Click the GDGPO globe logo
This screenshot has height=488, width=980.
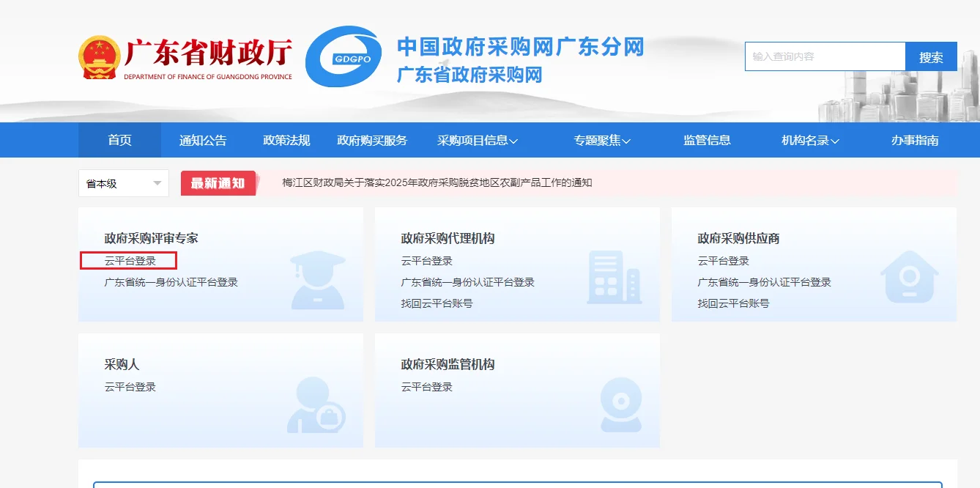click(344, 56)
